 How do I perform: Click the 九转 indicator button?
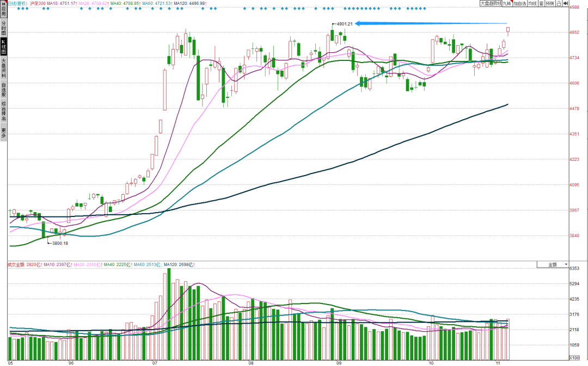507,3
